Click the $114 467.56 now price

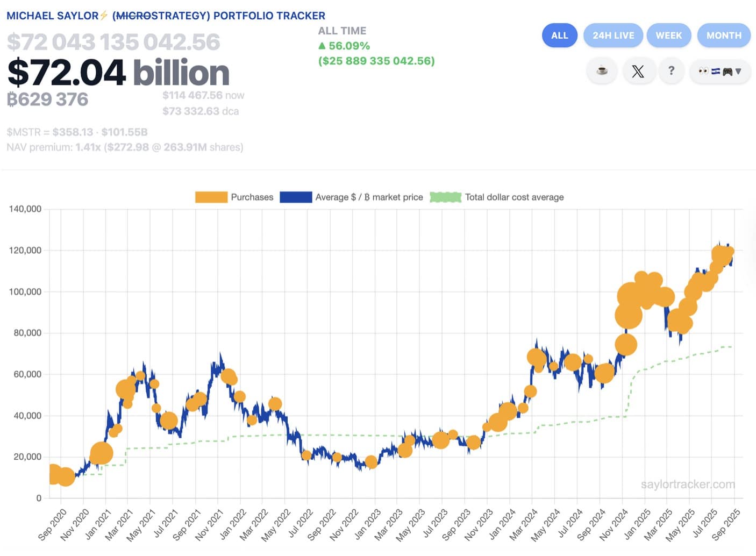tap(203, 95)
